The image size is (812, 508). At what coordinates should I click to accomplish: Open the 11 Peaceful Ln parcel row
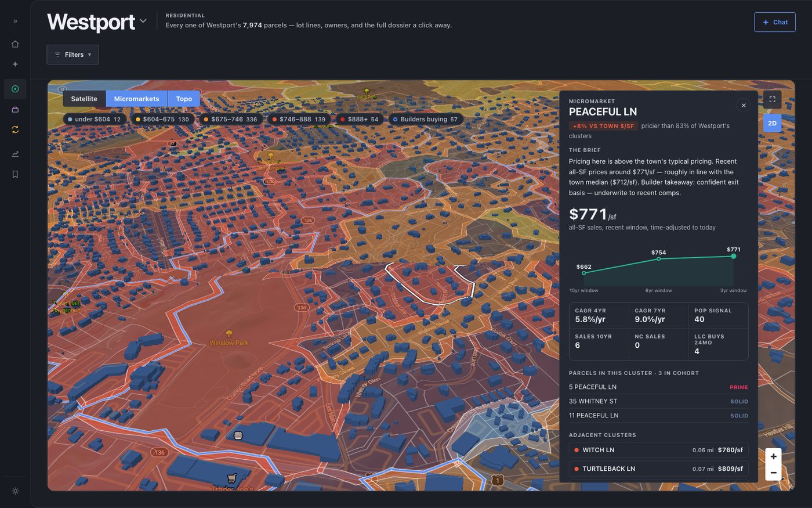[x=658, y=416]
